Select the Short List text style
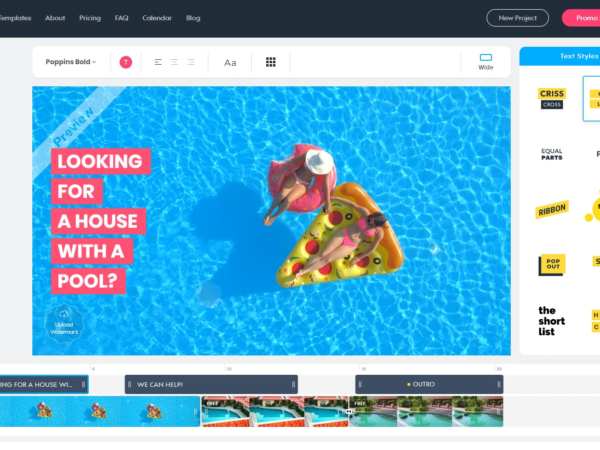 (x=552, y=320)
